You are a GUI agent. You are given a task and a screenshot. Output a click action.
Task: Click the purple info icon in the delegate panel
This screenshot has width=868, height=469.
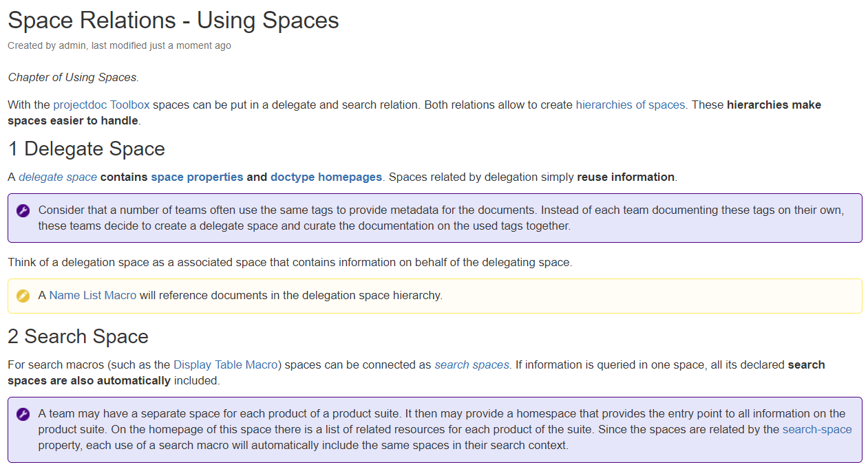[x=22, y=210]
